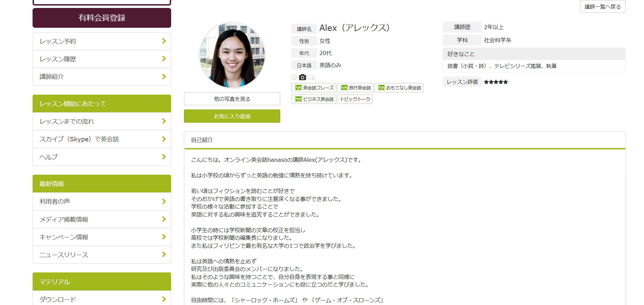The height and width of the screenshot is (305, 644).
Task: Click the 有料会員登録 button
Action: point(102,18)
